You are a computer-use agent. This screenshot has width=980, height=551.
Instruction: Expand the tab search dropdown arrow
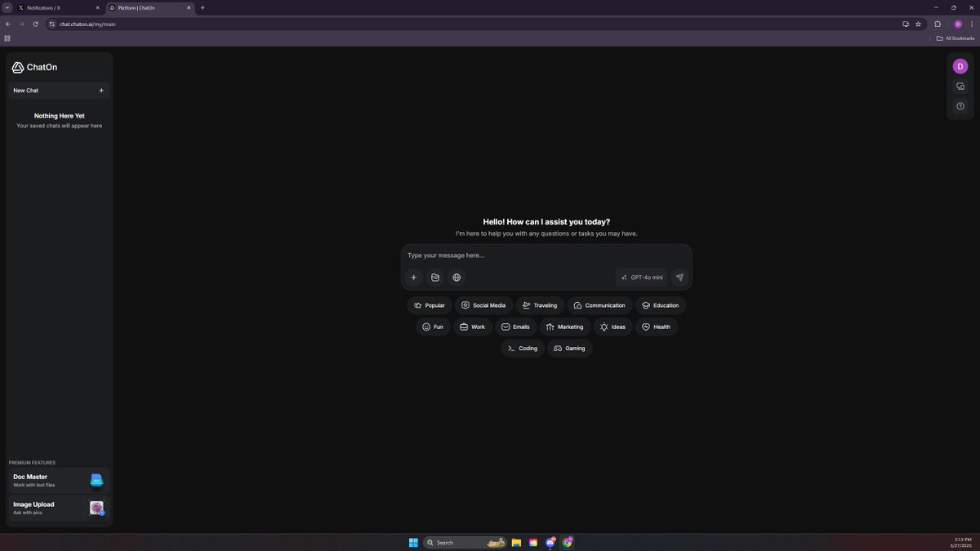(x=7, y=7)
